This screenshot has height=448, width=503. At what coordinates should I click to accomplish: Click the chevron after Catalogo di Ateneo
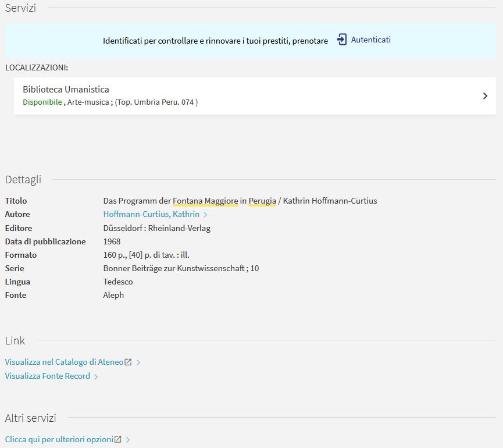click(138, 362)
